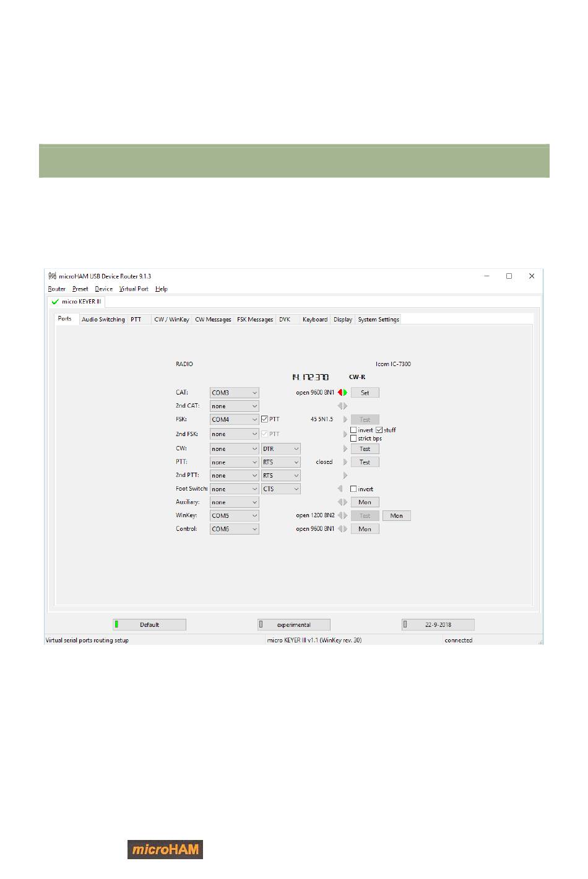Click the Control row activity arrows
The height and width of the screenshot is (879, 588).
342,529
